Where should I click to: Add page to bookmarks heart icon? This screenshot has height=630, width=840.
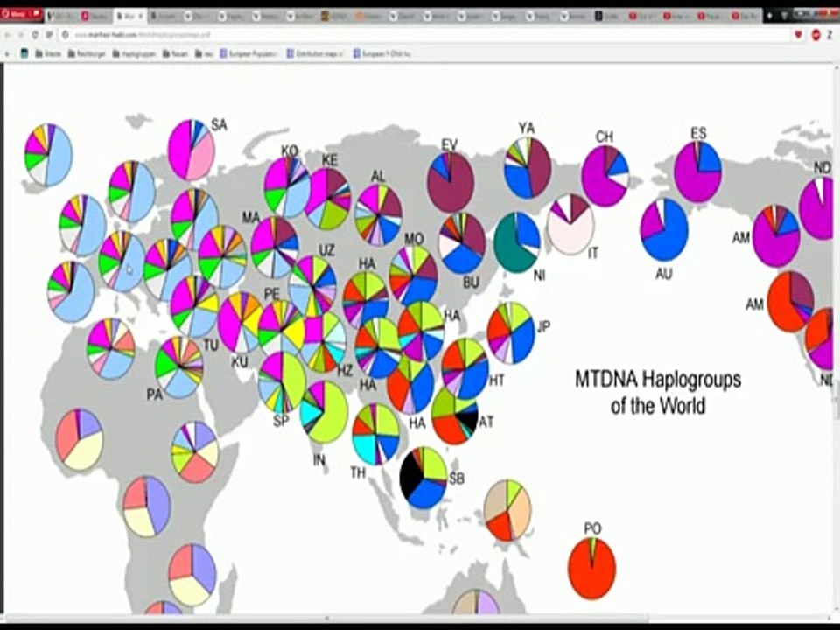[798, 35]
